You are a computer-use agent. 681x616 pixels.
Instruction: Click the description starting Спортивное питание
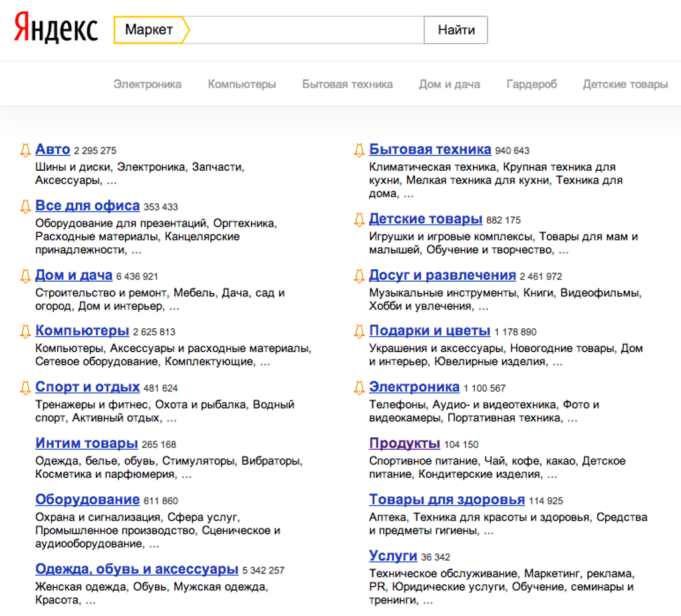(x=497, y=468)
